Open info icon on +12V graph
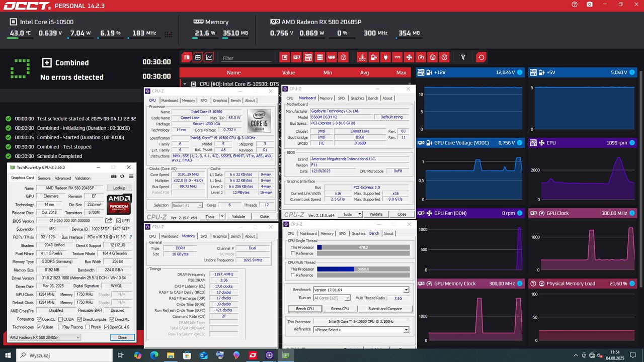 tap(520, 72)
